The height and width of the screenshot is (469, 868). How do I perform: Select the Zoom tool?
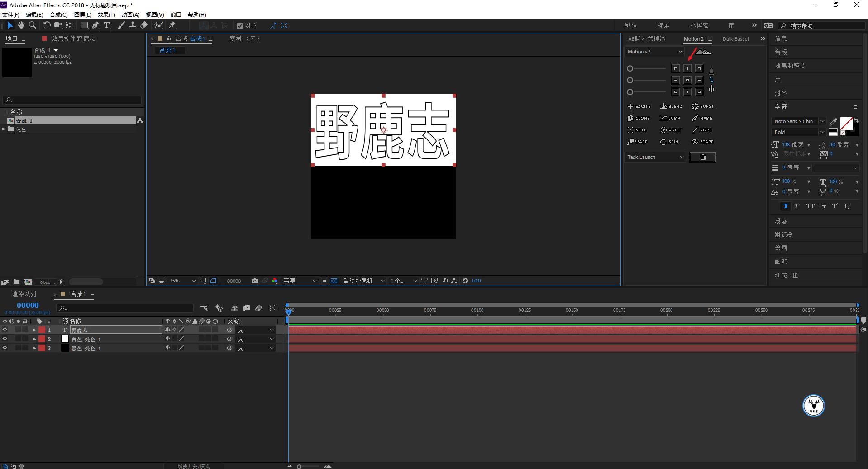point(32,25)
